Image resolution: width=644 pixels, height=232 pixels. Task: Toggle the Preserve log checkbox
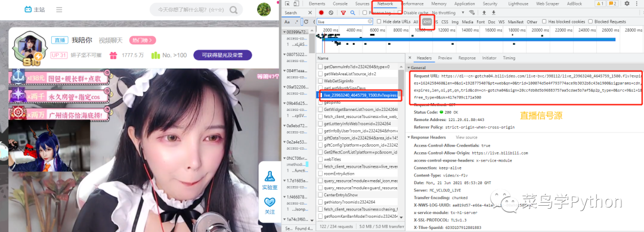click(365, 13)
